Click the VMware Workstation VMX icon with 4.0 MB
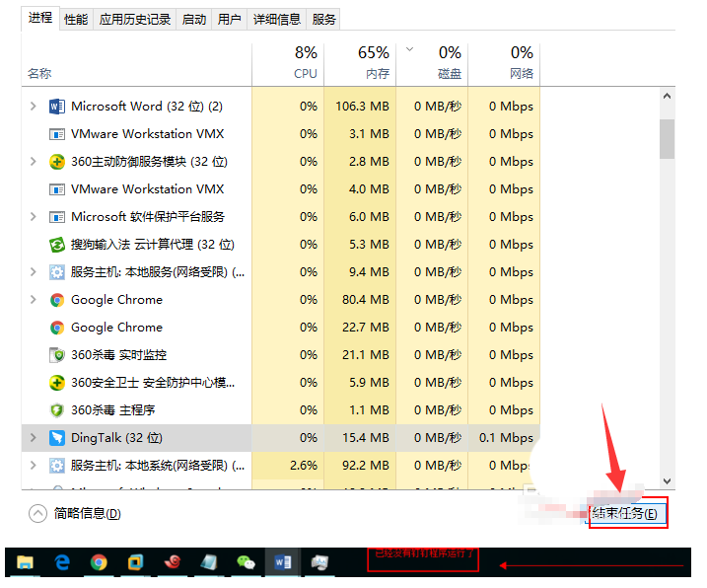Image resolution: width=707 pixels, height=588 pixels. (57, 189)
